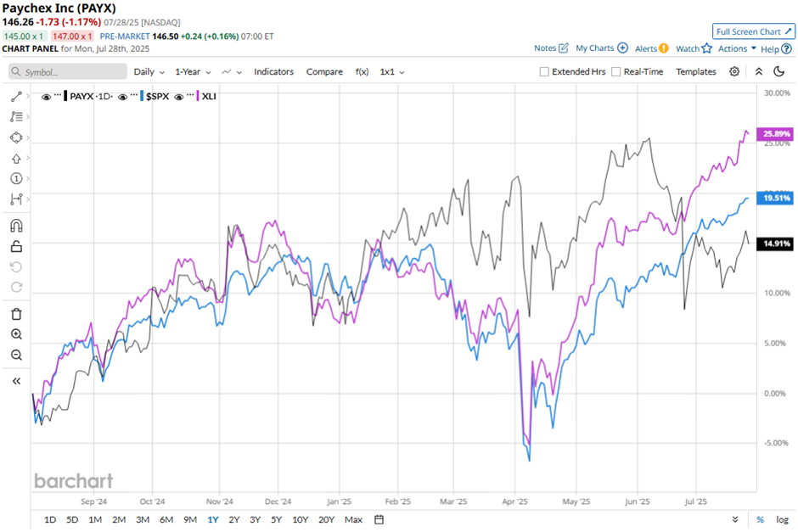Select the 5Y time range
Screen dimensions: 798x532
coord(277,519)
